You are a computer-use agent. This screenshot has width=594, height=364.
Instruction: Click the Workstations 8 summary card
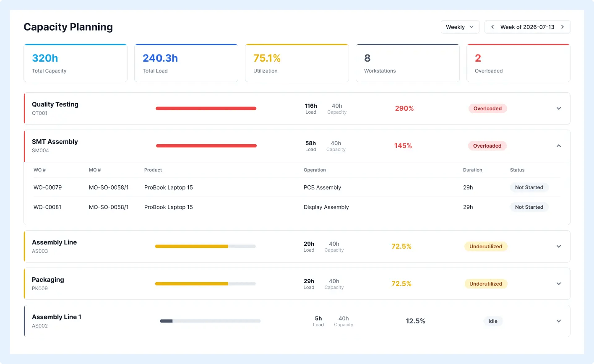tap(408, 63)
